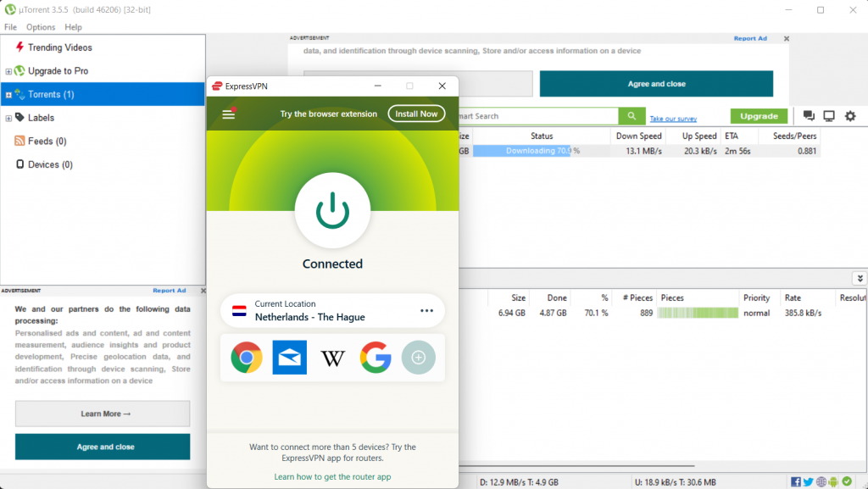Launch Chrome shortcut in ExpressVPN
The image size is (868, 489).
click(x=247, y=358)
